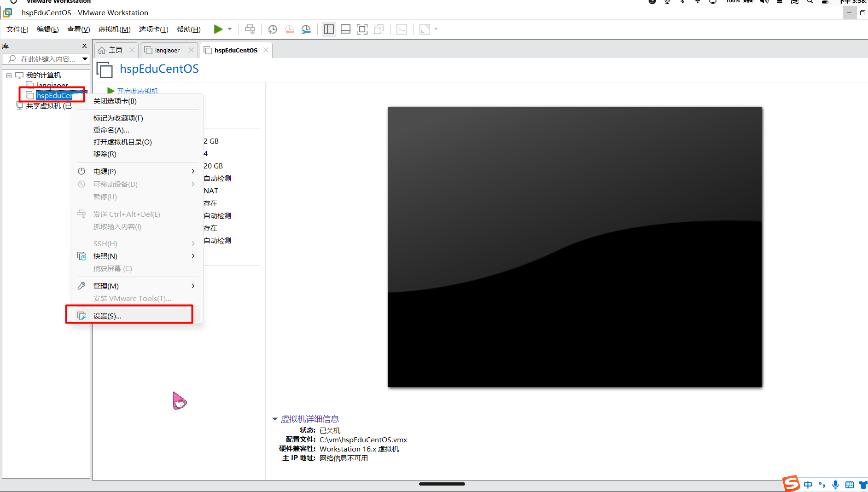Open the 文件(F) menu

pos(17,29)
